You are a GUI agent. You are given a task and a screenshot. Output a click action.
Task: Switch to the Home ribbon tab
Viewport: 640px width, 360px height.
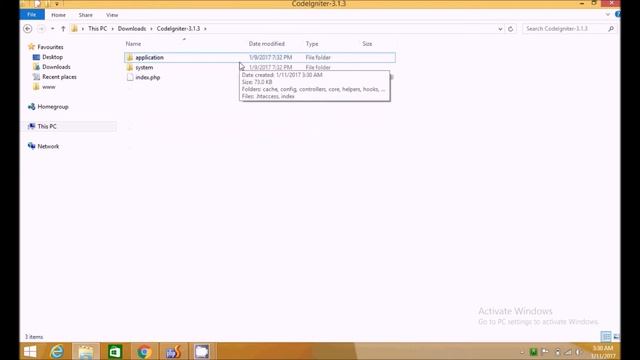click(58, 15)
